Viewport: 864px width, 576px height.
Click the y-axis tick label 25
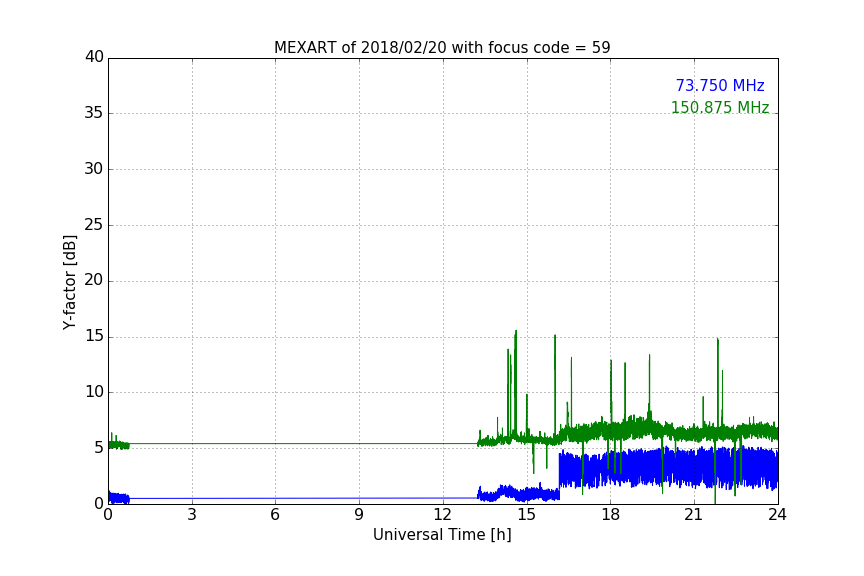click(94, 224)
